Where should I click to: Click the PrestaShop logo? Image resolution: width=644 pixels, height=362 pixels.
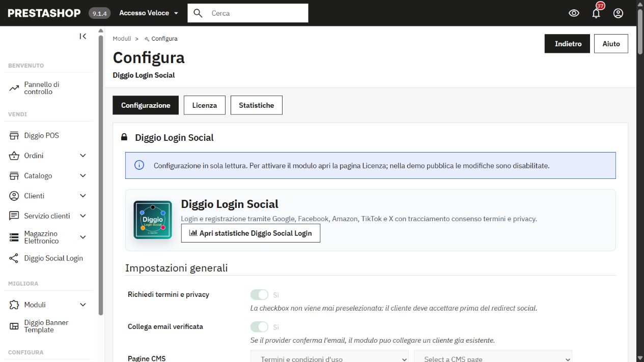pos(44,13)
